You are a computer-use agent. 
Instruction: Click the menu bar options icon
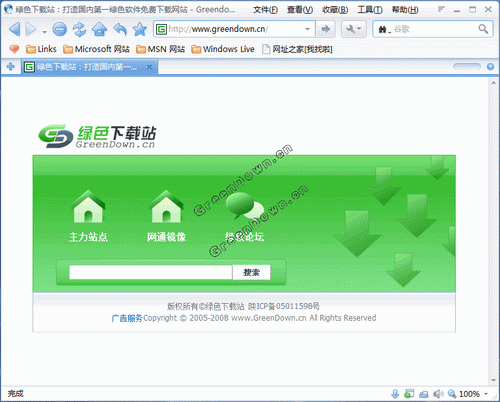(x=441, y=9)
